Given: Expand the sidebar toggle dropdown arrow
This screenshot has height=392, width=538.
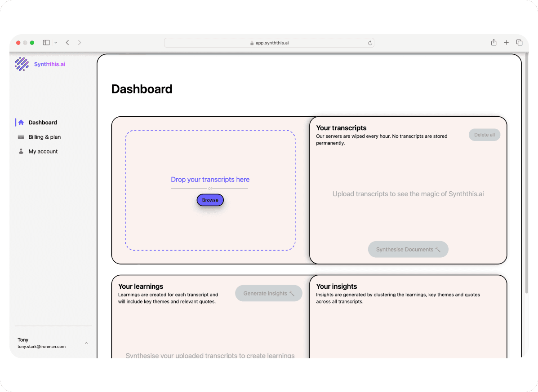Looking at the screenshot, I should point(56,43).
